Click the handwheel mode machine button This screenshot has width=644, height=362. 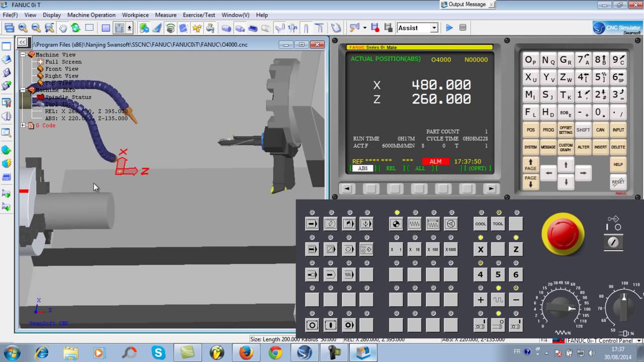[451, 224]
